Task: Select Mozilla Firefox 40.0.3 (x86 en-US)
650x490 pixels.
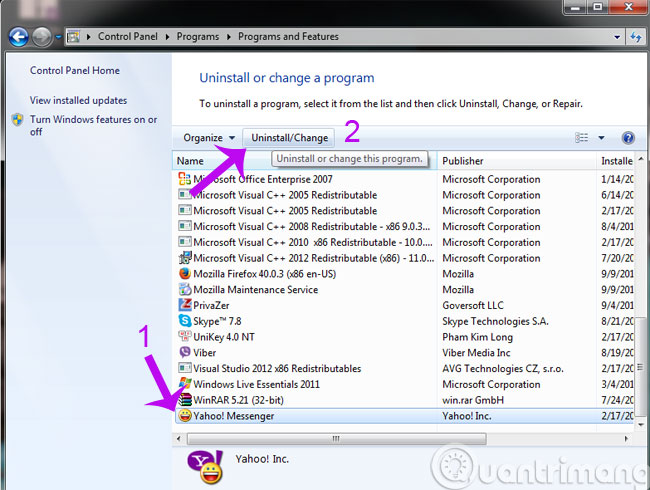Action: 264,274
